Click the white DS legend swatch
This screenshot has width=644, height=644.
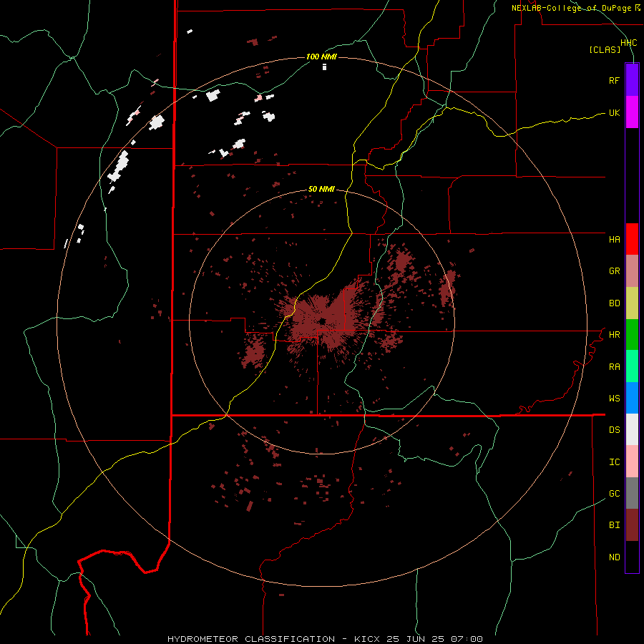[x=632, y=429]
